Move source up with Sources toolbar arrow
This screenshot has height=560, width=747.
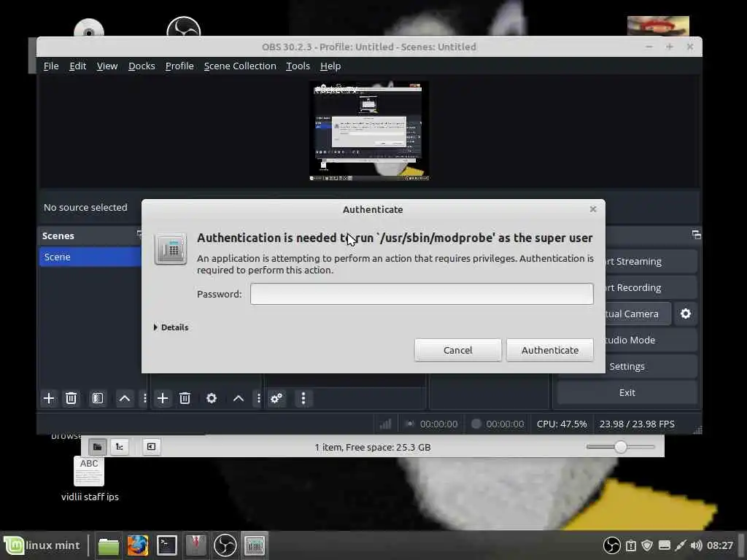239,398
